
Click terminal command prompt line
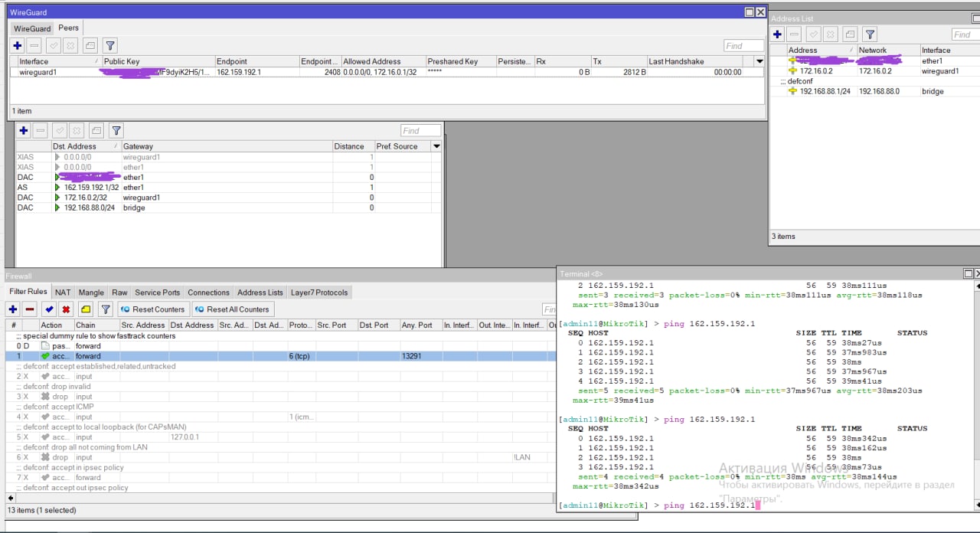pyautogui.click(x=658, y=505)
